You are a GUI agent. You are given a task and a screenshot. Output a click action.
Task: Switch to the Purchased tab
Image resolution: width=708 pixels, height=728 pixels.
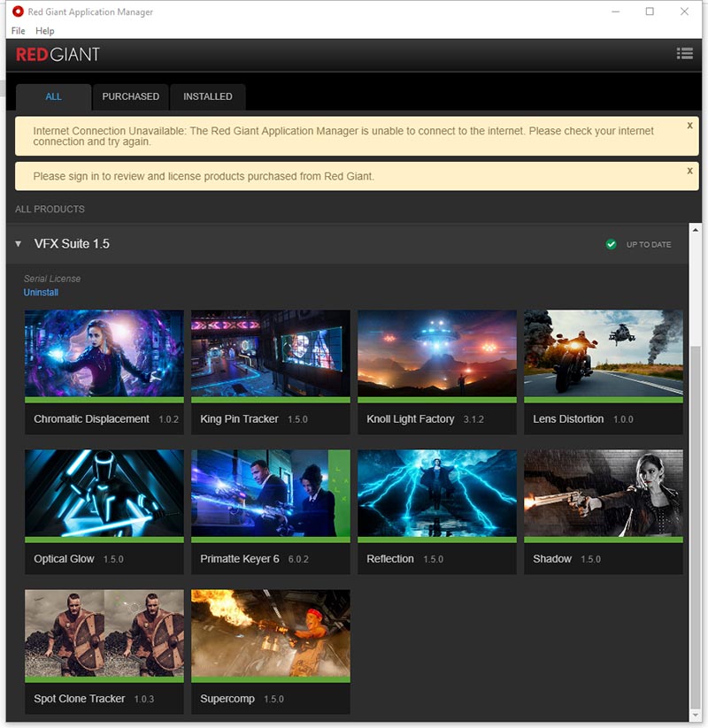130,96
